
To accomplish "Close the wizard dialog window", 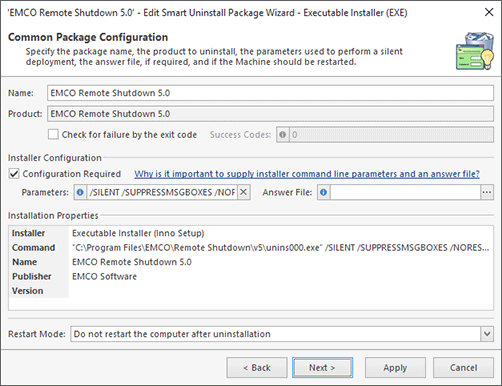I will point(489,12).
